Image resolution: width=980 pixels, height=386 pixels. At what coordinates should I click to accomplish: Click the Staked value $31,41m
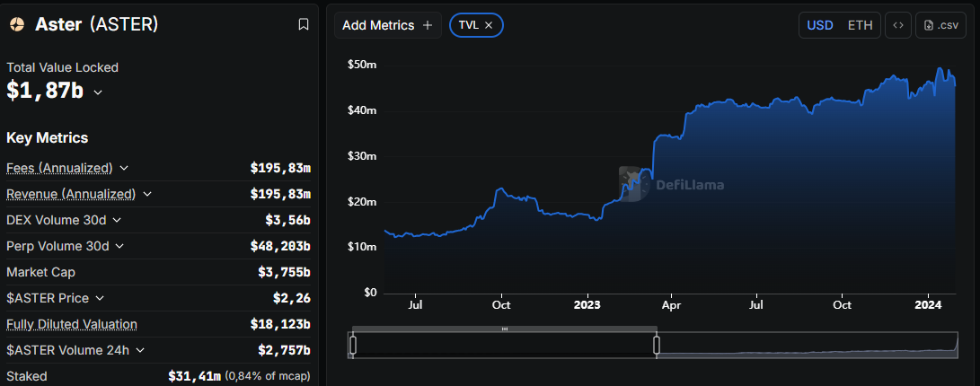[194, 376]
